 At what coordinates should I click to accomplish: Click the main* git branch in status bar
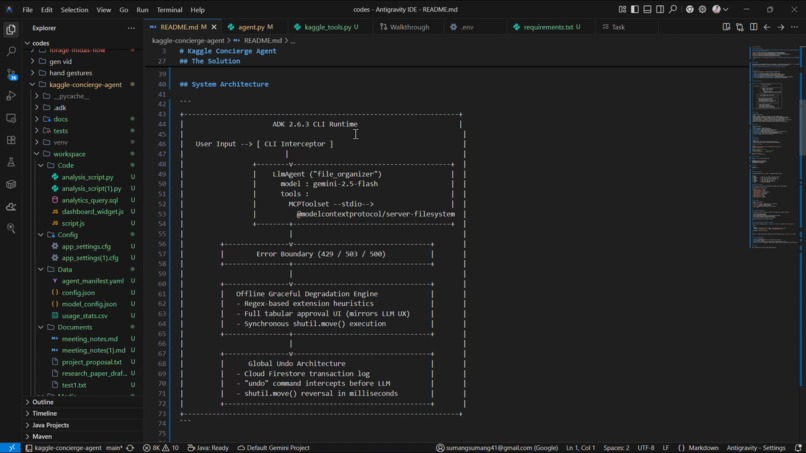point(114,448)
